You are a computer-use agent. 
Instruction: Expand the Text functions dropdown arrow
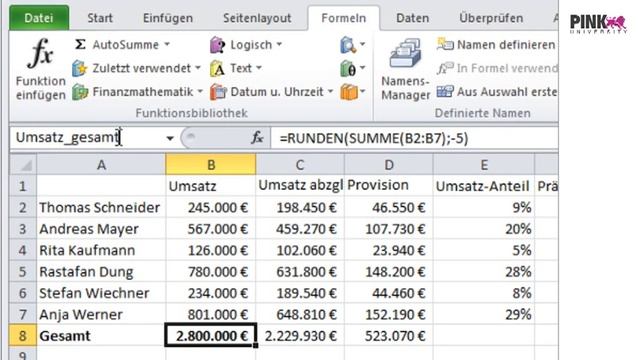[x=259, y=68]
